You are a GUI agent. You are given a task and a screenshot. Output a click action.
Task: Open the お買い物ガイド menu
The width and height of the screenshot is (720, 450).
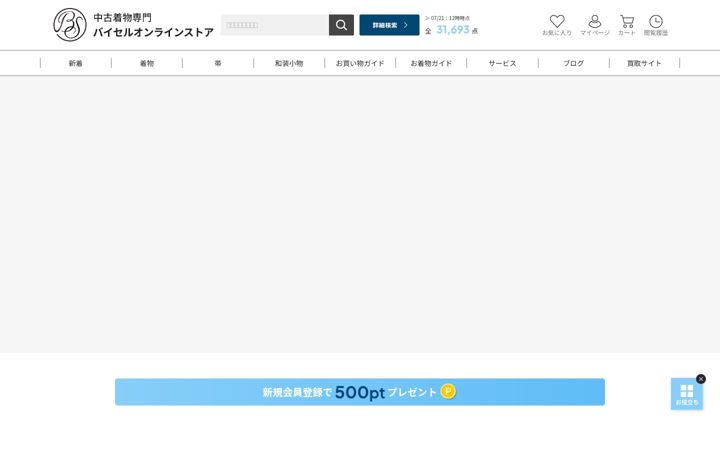[360, 63]
